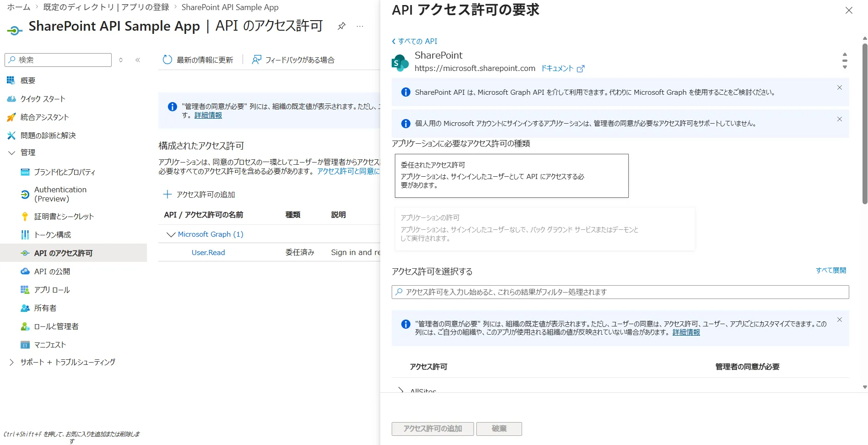Select 委任されたアクセス許可 card
868x445 pixels.
click(512, 176)
